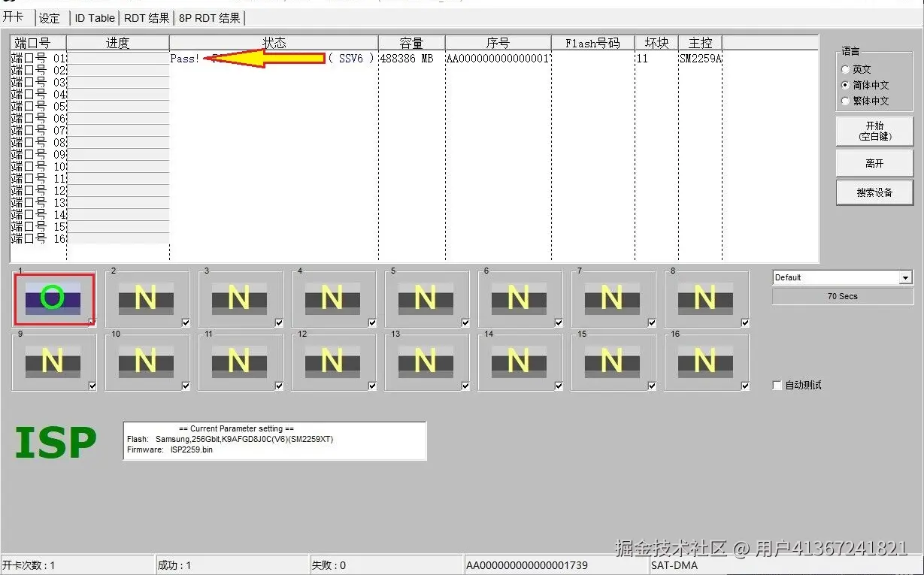The height and width of the screenshot is (575, 924).
Task: Click port 8 N status icon
Action: [704, 298]
